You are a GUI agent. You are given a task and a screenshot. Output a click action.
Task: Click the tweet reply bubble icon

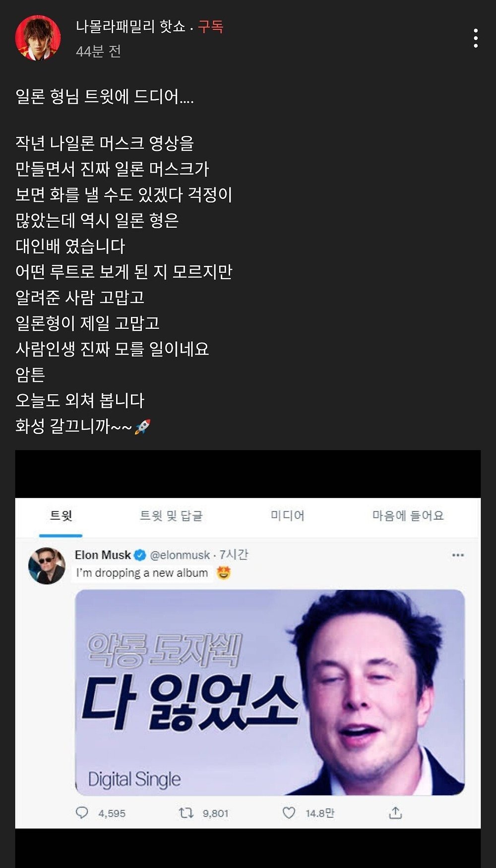point(82,812)
